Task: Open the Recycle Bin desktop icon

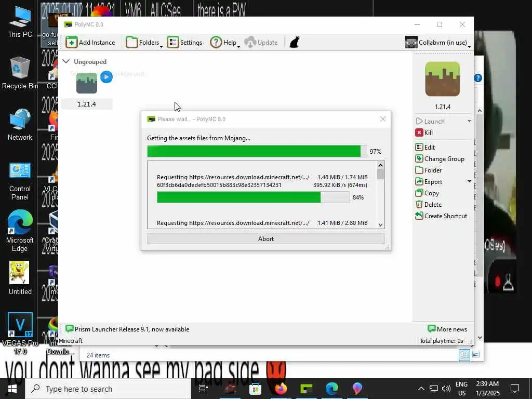Action: [20, 73]
